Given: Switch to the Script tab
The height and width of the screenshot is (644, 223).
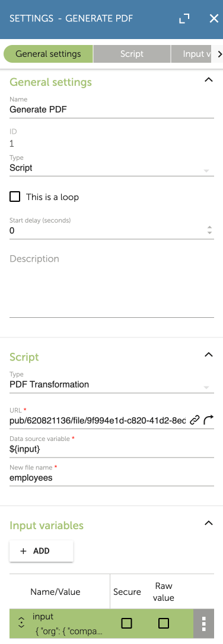Looking at the screenshot, I should [132, 54].
